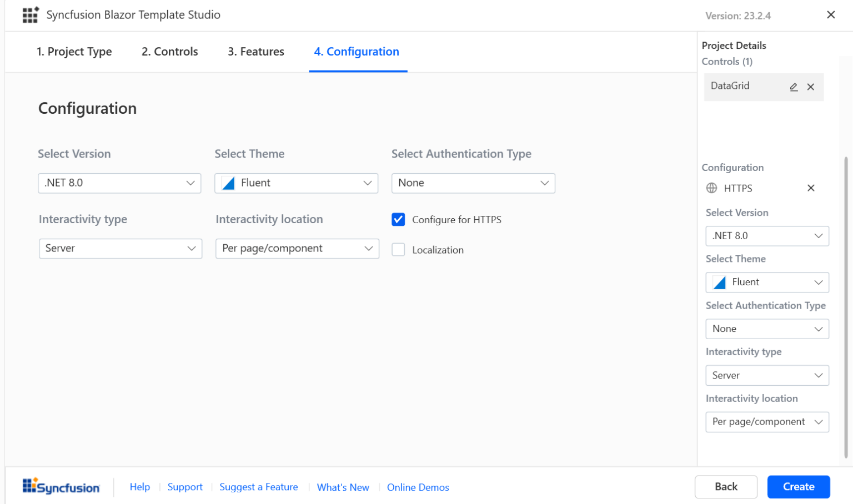Click the Syncfusion logo in the footer
853x504 pixels.
click(61, 487)
